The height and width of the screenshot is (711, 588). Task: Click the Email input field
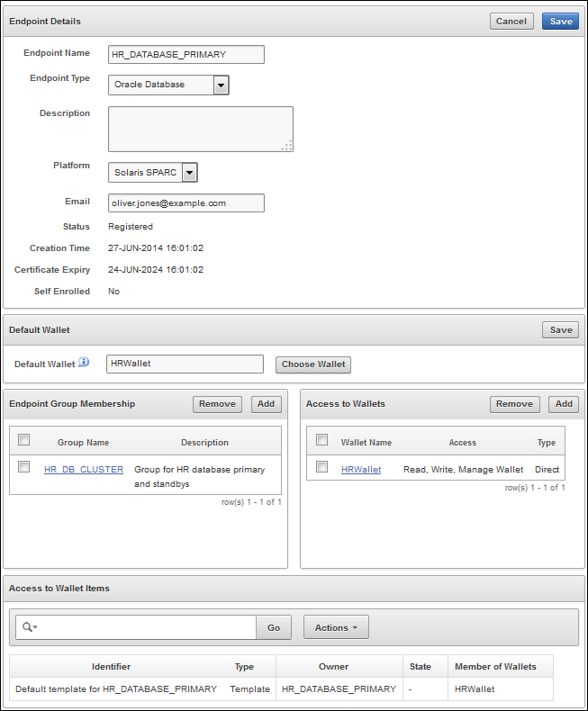pos(186,203)
